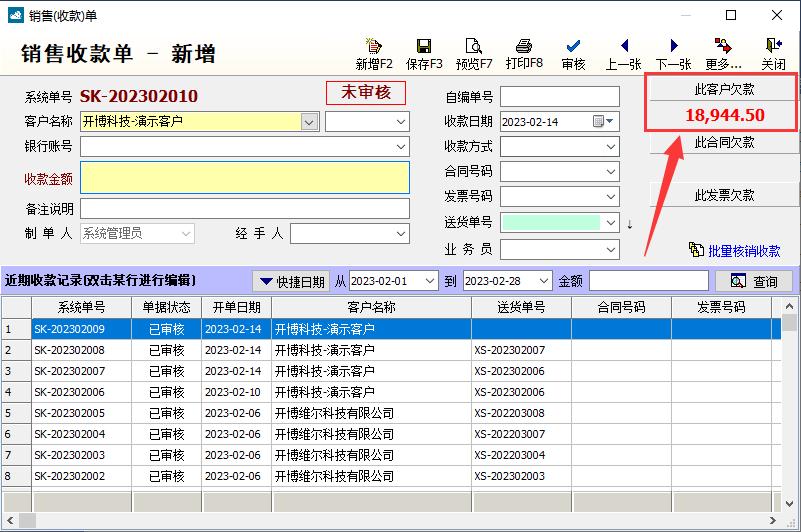Click the table scroll up arrow
The width and height of the screenshot is (801, 532).
pos(789,307)
